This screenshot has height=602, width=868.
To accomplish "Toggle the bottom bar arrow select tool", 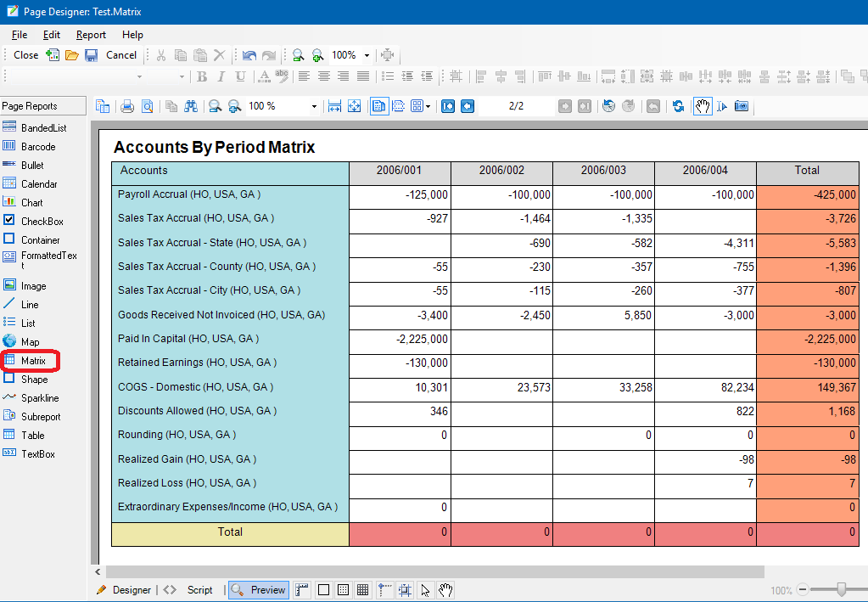I will pos(425,590).
